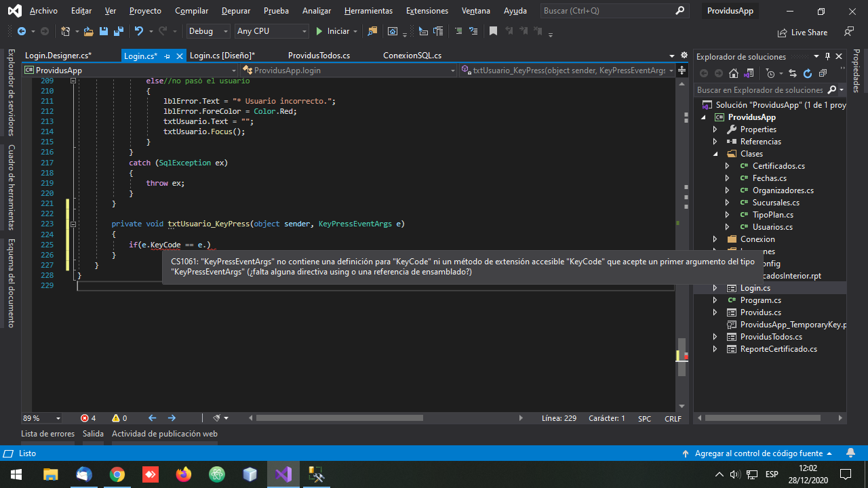The image size is (868, 488).
Task: Toggle pin on Login.cs* tab
Action: point(167,56)
